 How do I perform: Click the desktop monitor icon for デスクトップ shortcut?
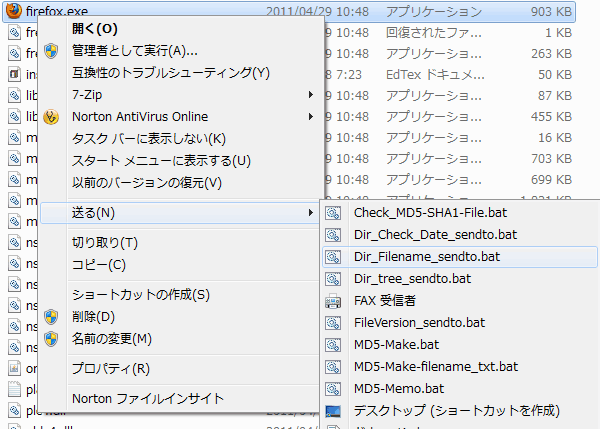point(333,411)
